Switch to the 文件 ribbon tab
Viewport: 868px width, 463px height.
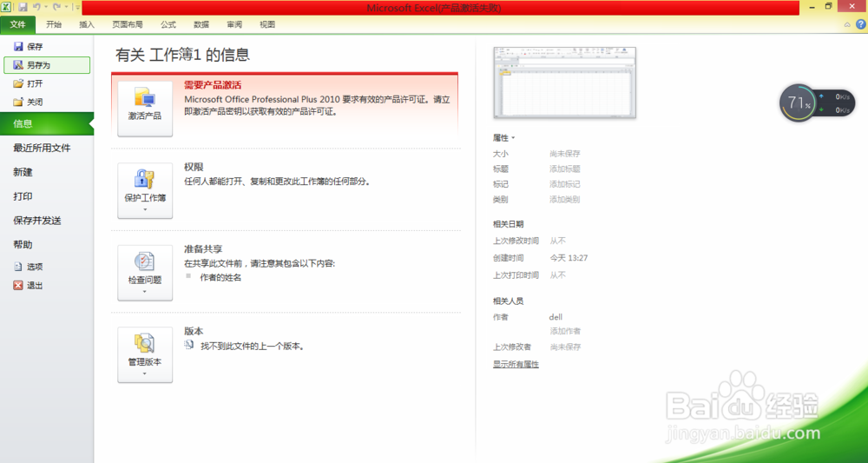[17, 24]
